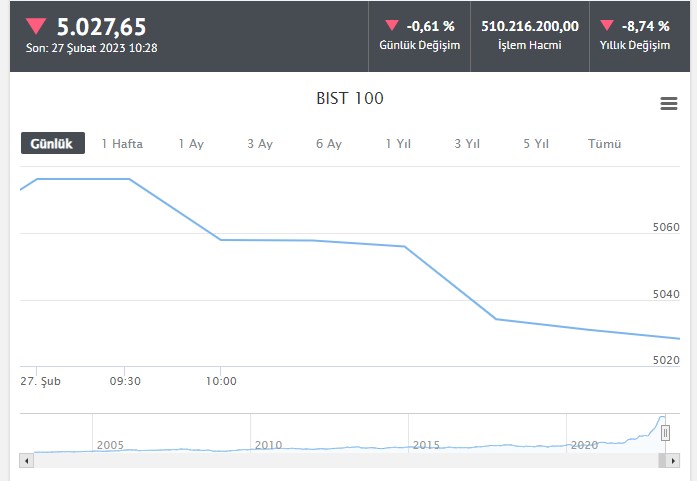697x481 pixels.
Task: Click the red down arrow beside index value
Action: click(36, 26)
